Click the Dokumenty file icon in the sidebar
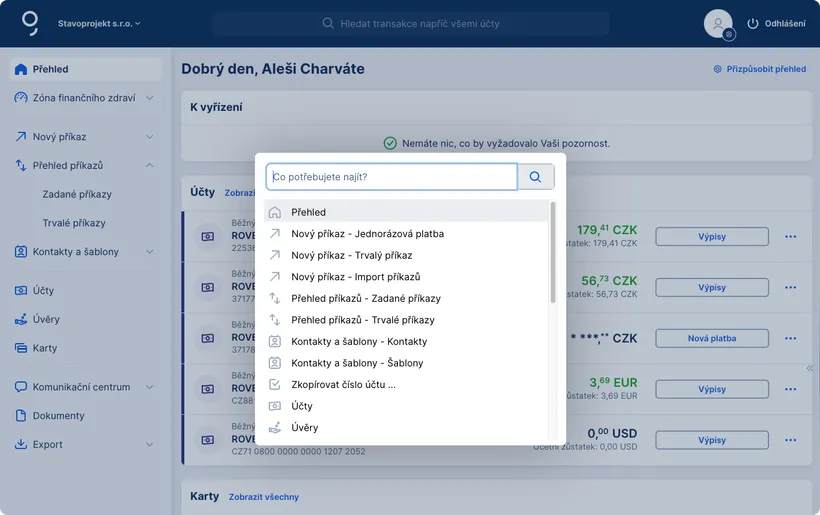The image size is (820, 515). [x=21, y=415]
